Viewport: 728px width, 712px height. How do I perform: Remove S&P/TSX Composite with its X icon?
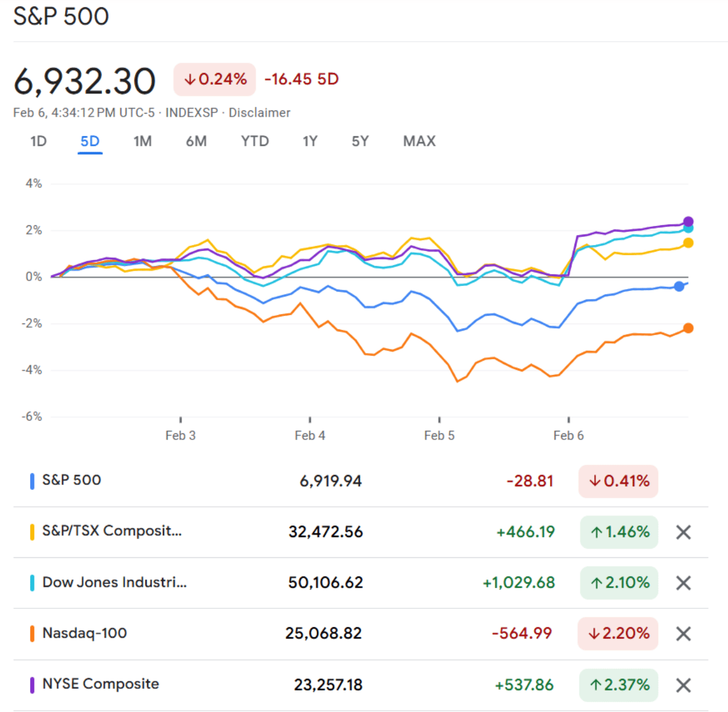click(683, 532)
